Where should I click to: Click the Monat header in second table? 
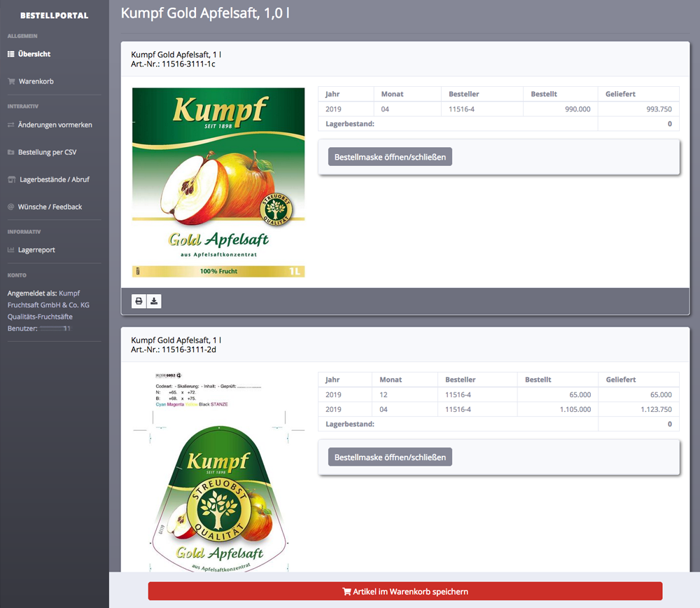tap(391, 379)
